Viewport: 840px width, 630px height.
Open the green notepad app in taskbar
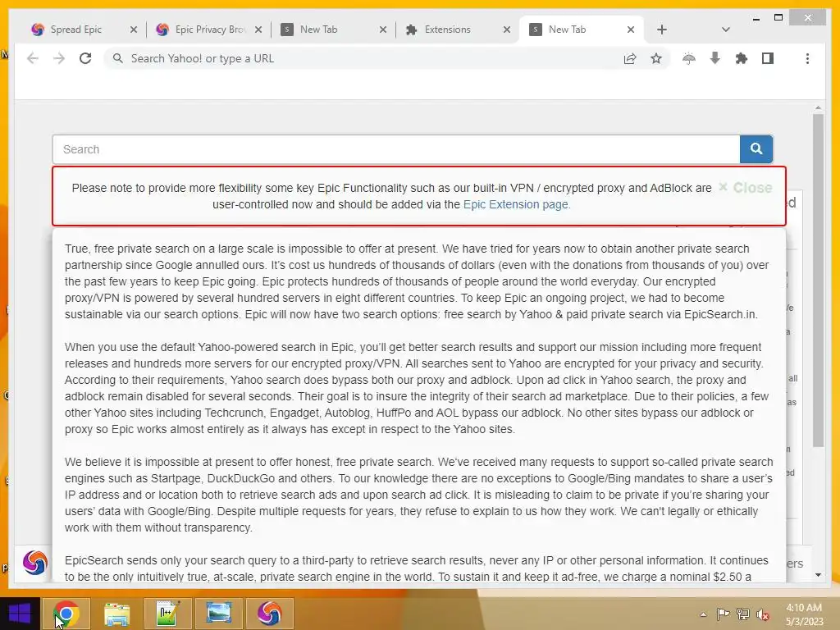tap(167, 614)
